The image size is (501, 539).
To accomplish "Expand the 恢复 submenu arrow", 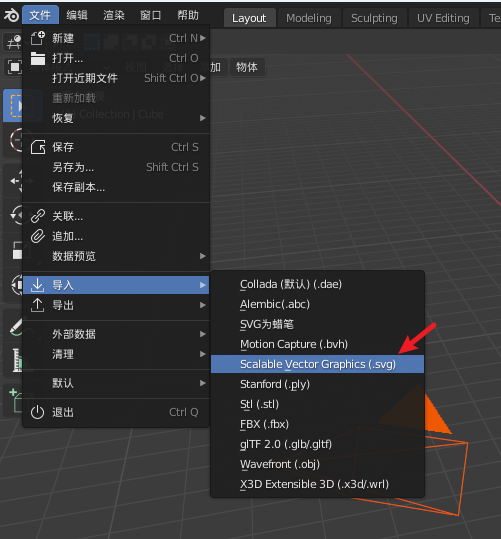I will 203,118.
